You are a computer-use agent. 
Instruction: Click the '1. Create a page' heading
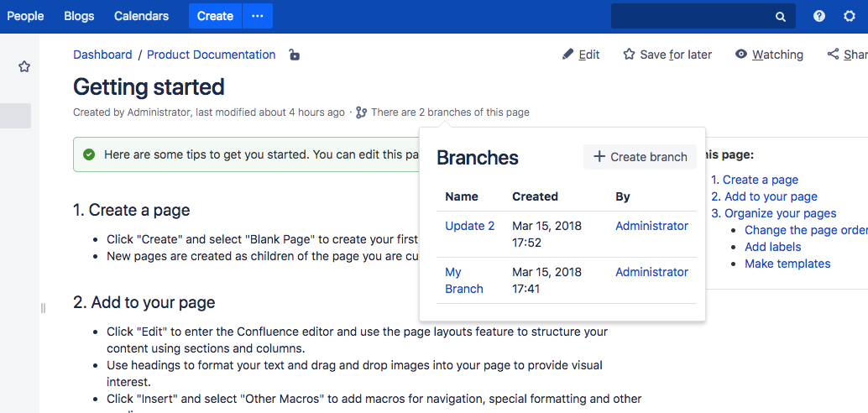(131, 210)
